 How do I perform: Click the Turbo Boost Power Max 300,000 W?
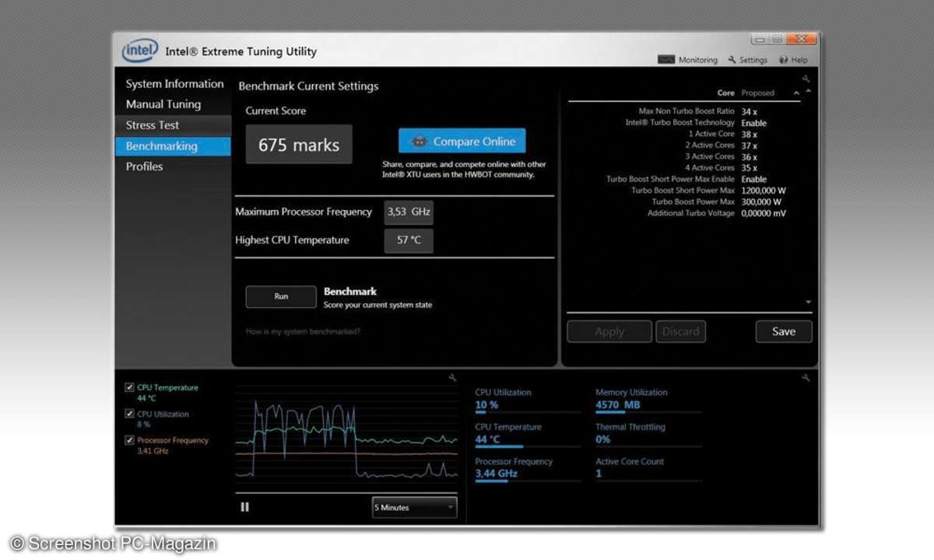(761, 202)
